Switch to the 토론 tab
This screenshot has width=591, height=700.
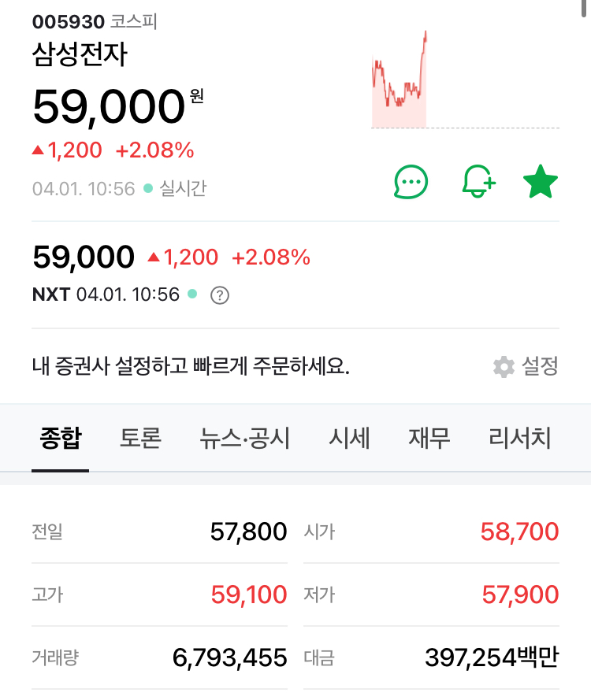tap(140, 438)
